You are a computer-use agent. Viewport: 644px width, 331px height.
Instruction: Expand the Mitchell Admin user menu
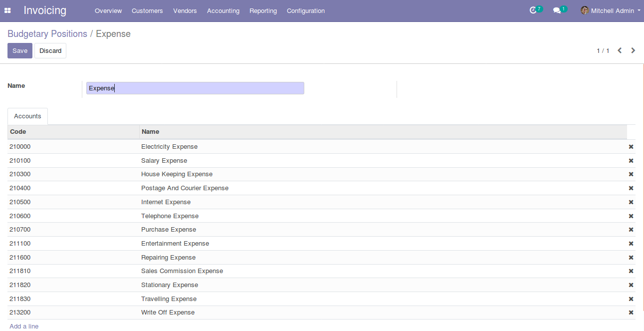[611, 10]
